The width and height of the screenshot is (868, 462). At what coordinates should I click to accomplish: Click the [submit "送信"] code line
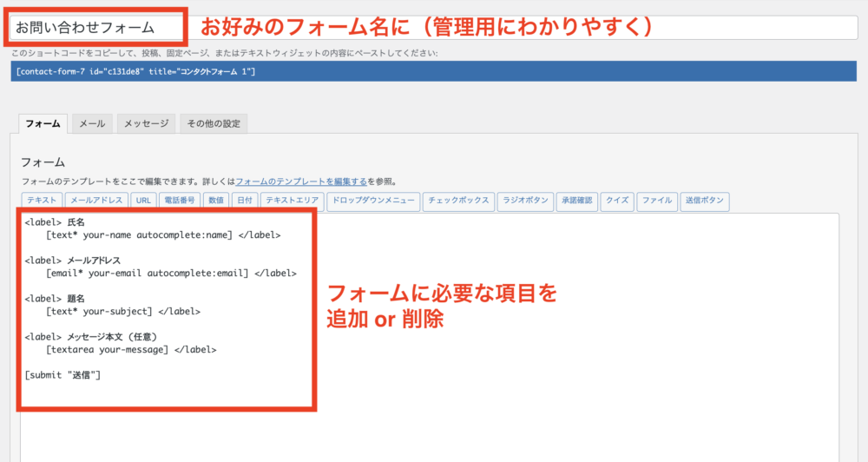[x=62, y=375]
